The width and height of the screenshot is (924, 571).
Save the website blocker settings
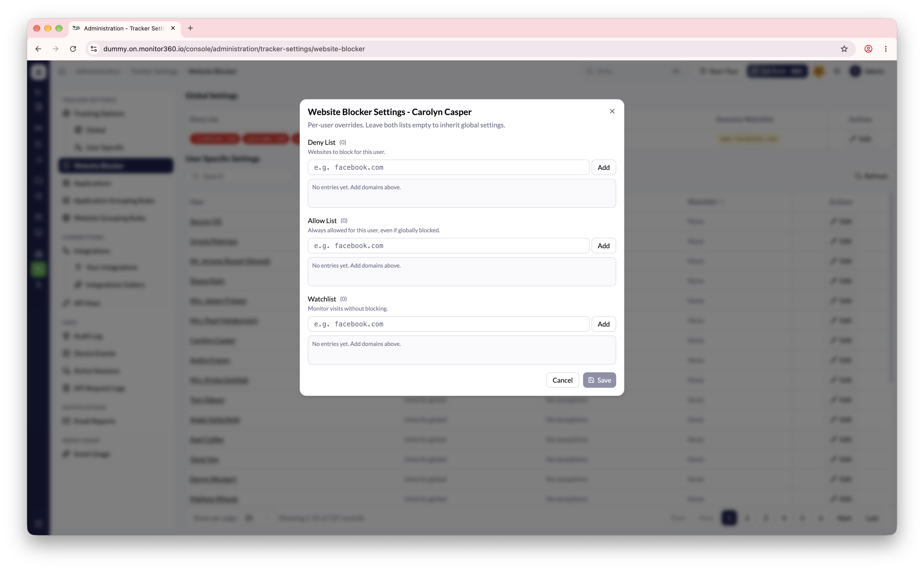pyautogui.click(x=599, y=380)
